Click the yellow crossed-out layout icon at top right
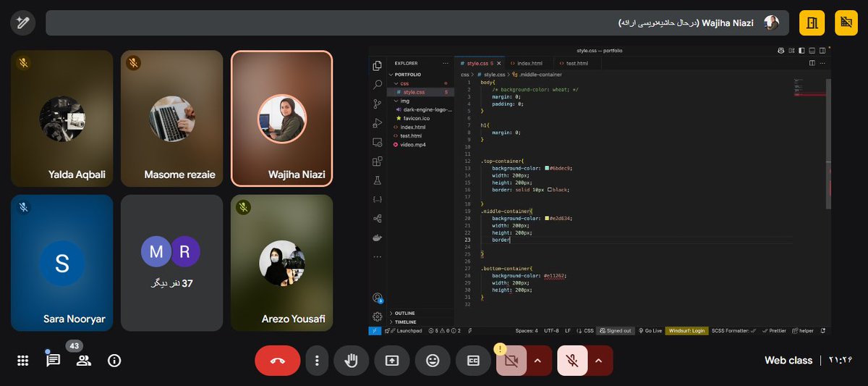The image size is (868, 386). pos(847,23)
